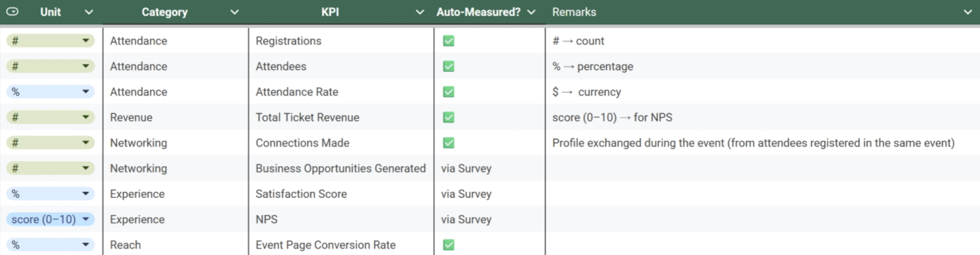
Task: Select the Connections Made cell
Action: [x=341, y=143]
